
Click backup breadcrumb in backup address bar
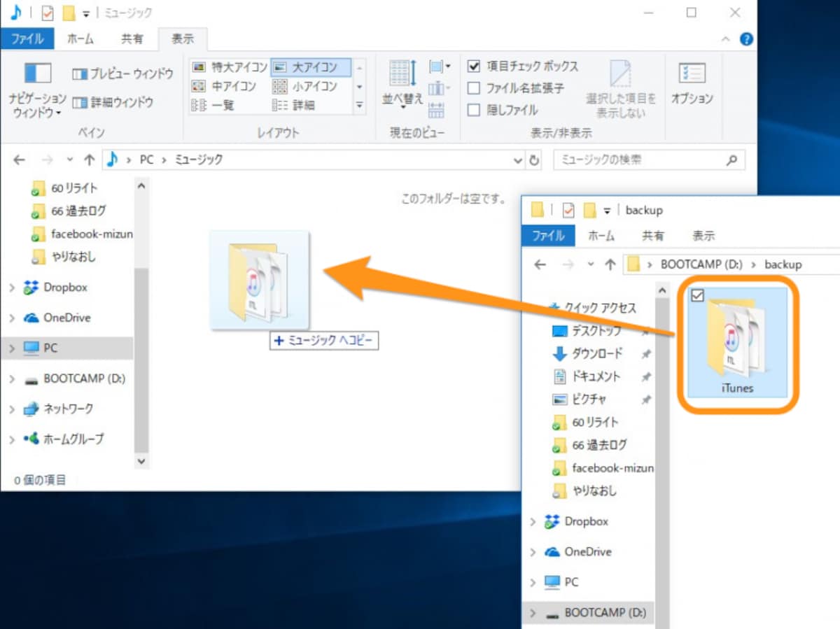(x=783, y=264)
